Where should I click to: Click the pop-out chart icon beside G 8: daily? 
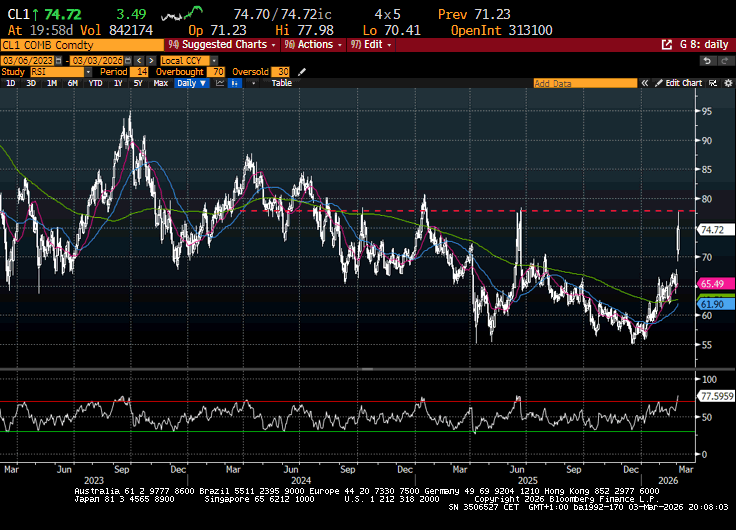pyautogui.click(x=667, y=45)
